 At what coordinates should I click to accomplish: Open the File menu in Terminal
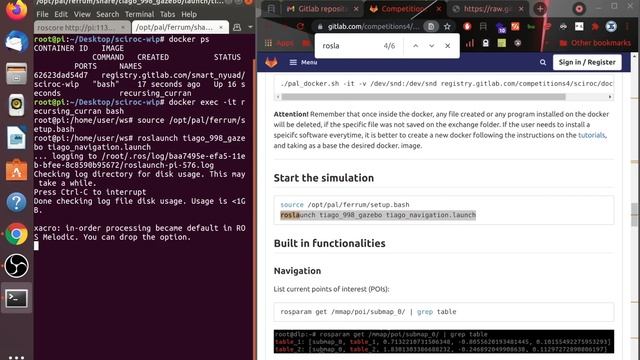pyautogui.click(x=42, y=14)
